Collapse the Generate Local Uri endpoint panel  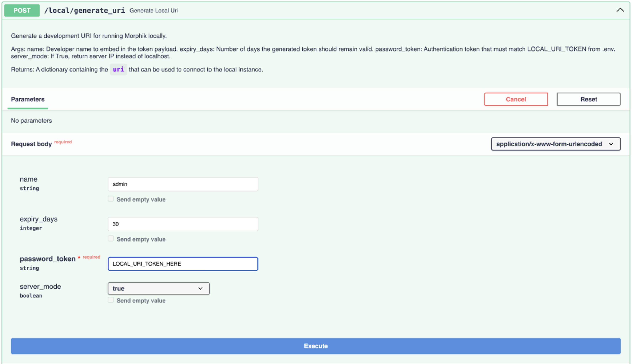click(620, 10)
